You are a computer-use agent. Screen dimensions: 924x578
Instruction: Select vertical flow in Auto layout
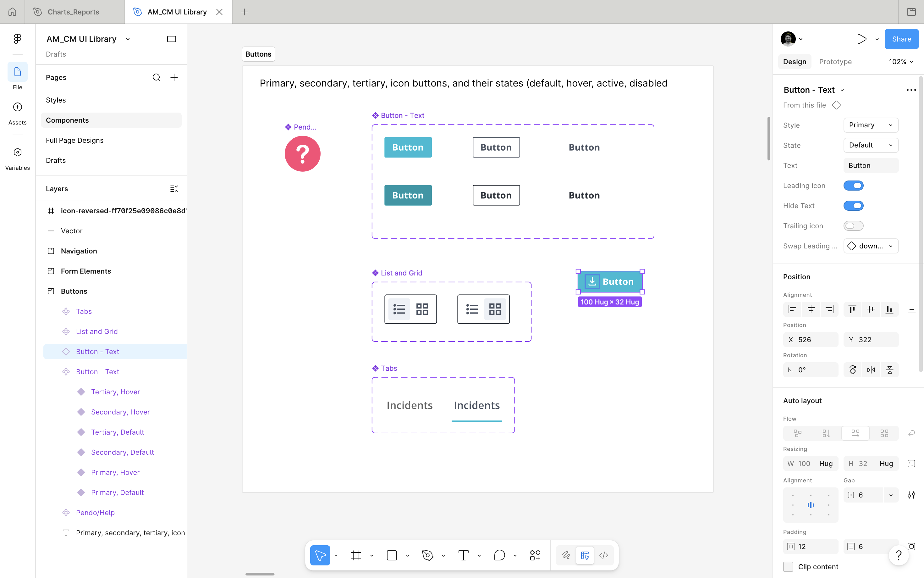point(826,433)
